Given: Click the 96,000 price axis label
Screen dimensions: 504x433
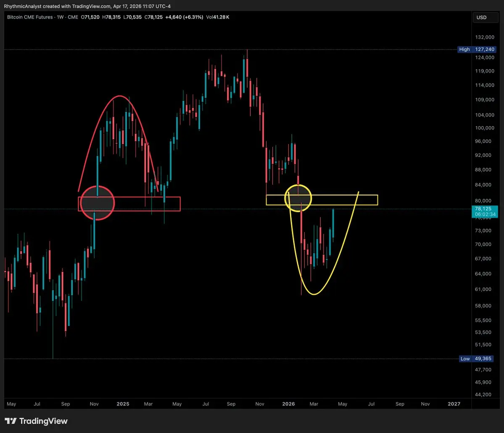Looking at the screenshot, I should click(x=483, y=141).
